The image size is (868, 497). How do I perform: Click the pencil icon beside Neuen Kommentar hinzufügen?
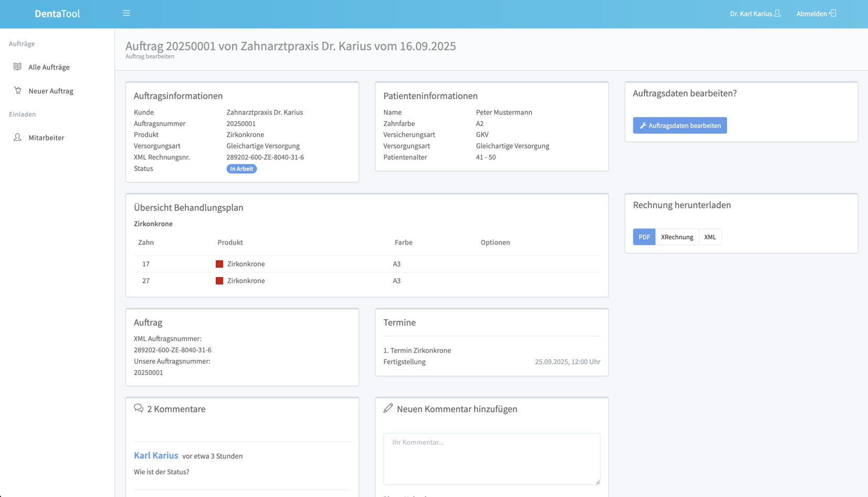click(388, 408)
